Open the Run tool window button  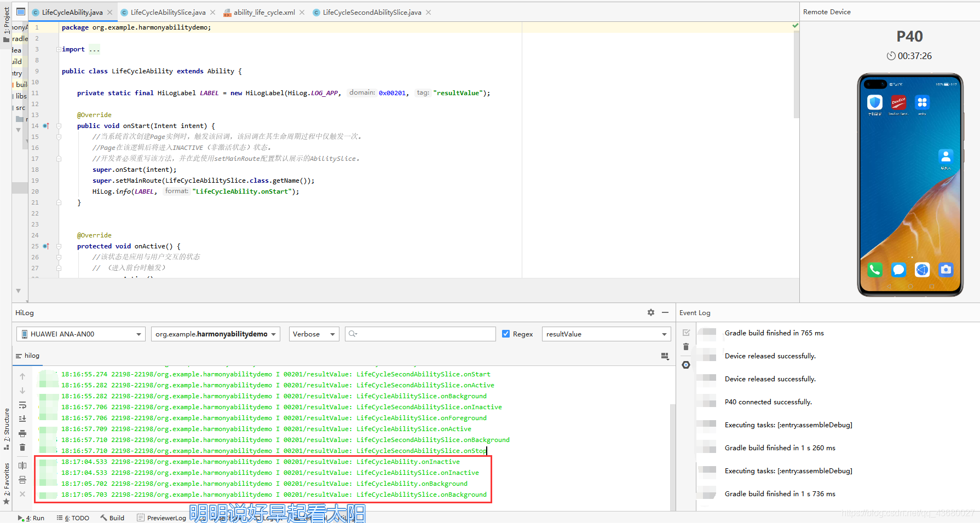pyautogui.click(x=31, y=518)
